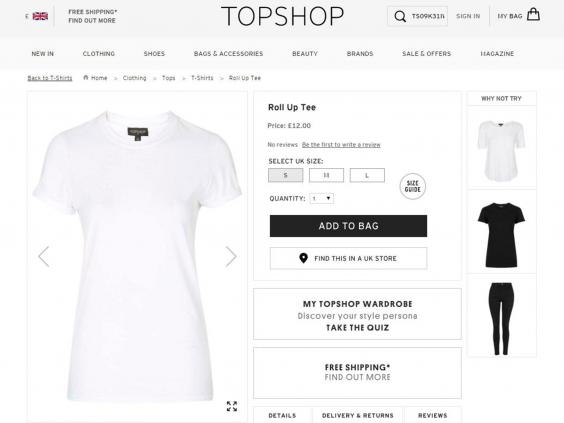Viewport: 564px width, 423px height.
Task: Switch to Delivery & Returns tab
Action: tap(358, 415)
